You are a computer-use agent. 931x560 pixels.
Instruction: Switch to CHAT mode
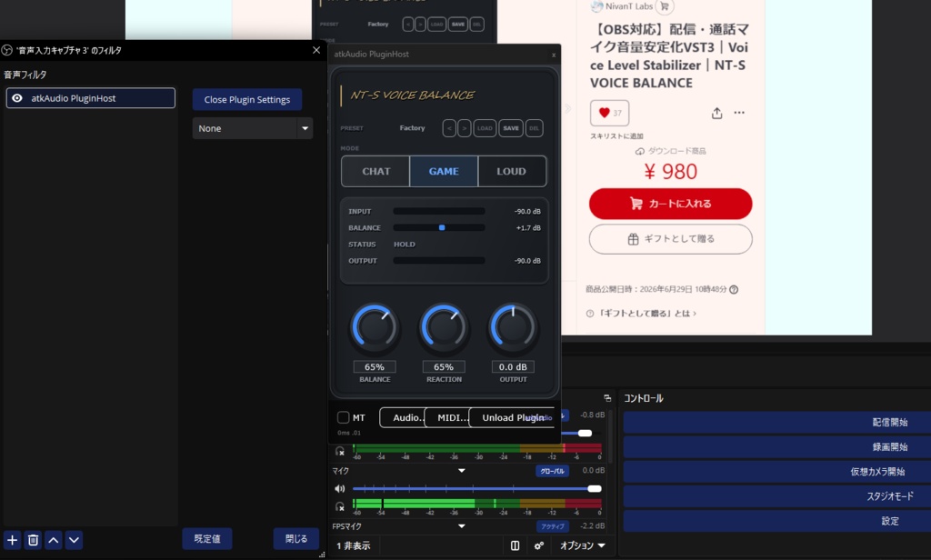click(375, 171)
